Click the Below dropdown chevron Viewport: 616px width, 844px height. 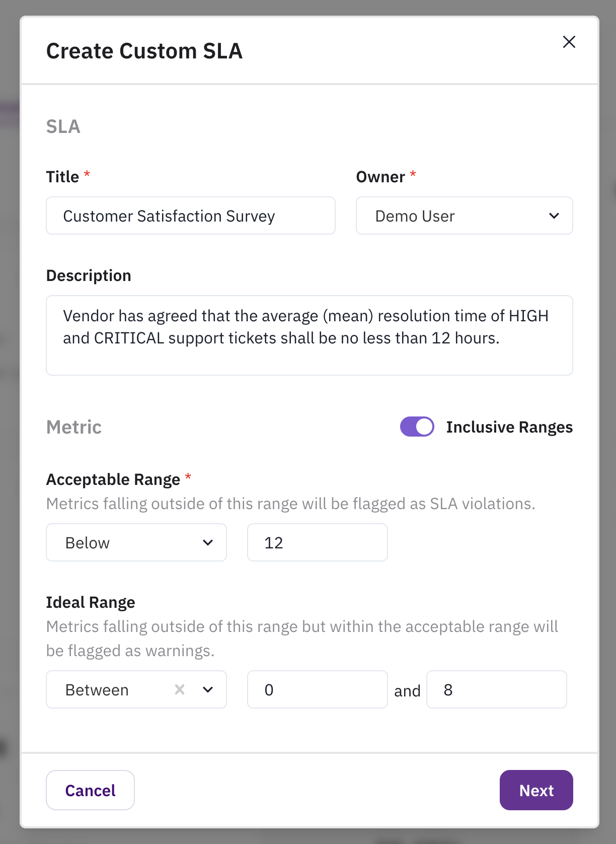pos(208,542)
